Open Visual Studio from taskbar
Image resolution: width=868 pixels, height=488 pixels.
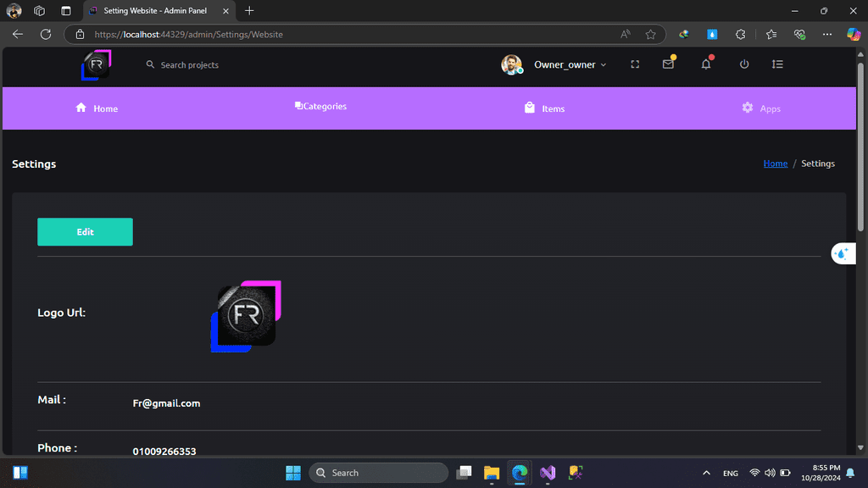548,473
